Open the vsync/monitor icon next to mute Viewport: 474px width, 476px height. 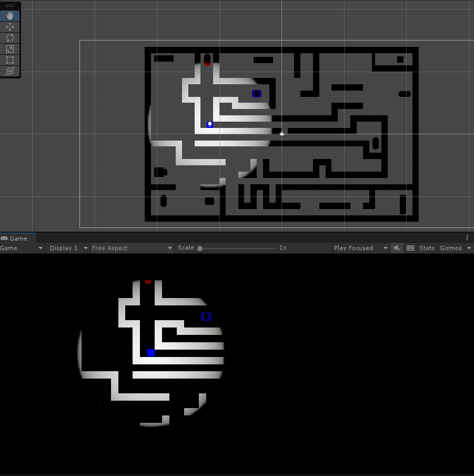click(x=410, y=247)
